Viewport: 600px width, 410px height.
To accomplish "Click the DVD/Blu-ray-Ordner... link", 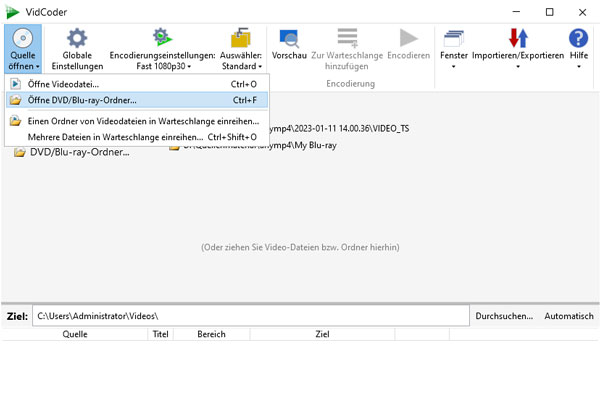I will (80, 152).
